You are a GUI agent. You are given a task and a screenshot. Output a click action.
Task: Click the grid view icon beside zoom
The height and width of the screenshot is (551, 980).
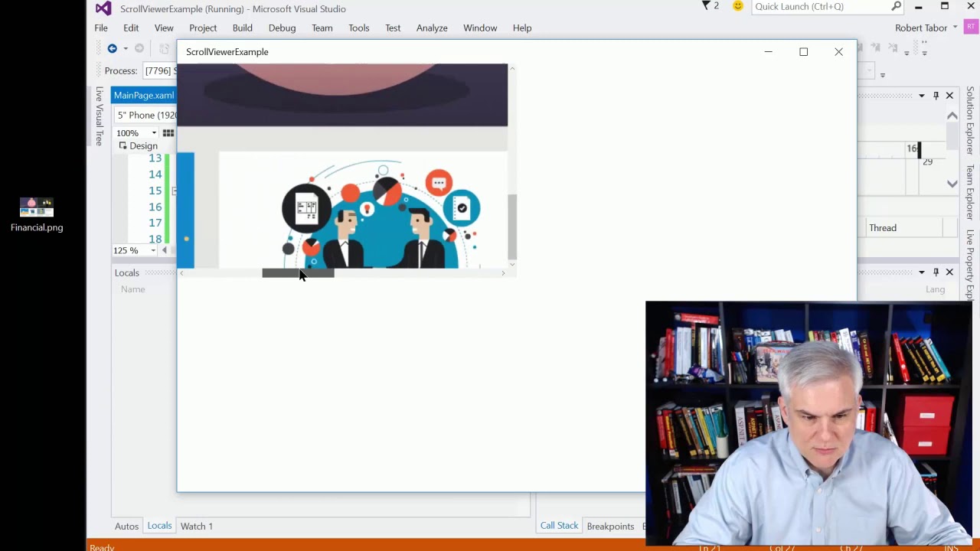tap(168, 133)
